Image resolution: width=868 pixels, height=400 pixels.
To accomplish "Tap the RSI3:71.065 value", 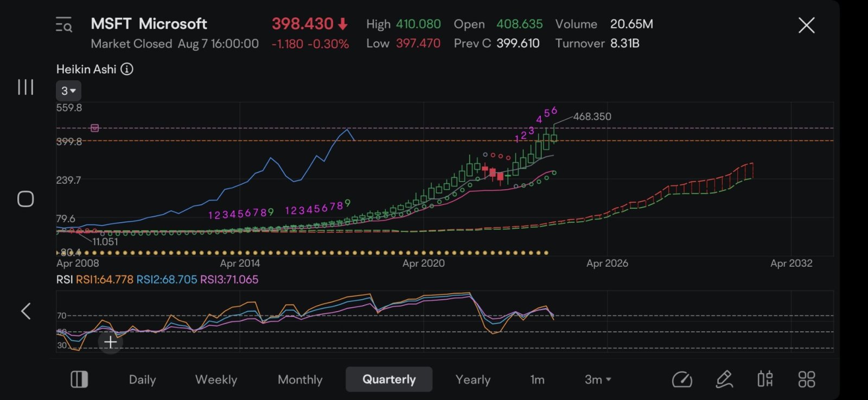I will pos(229,280).
